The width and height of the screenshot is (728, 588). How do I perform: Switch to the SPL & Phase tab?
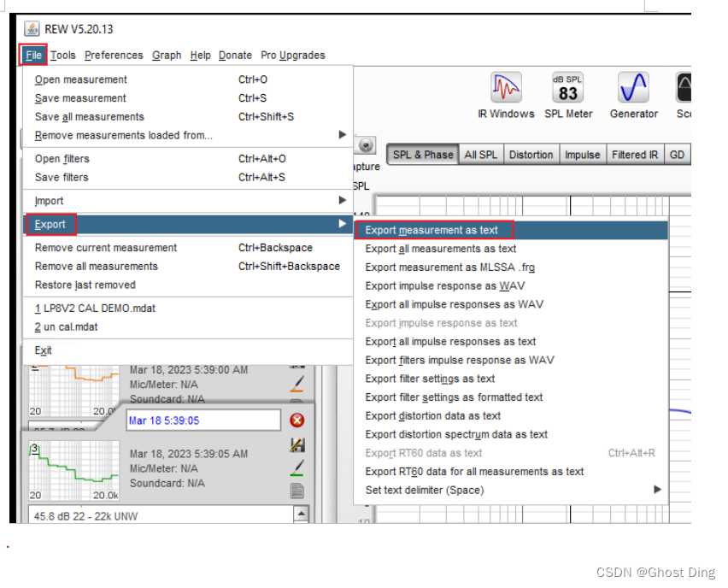pos(422,155)
